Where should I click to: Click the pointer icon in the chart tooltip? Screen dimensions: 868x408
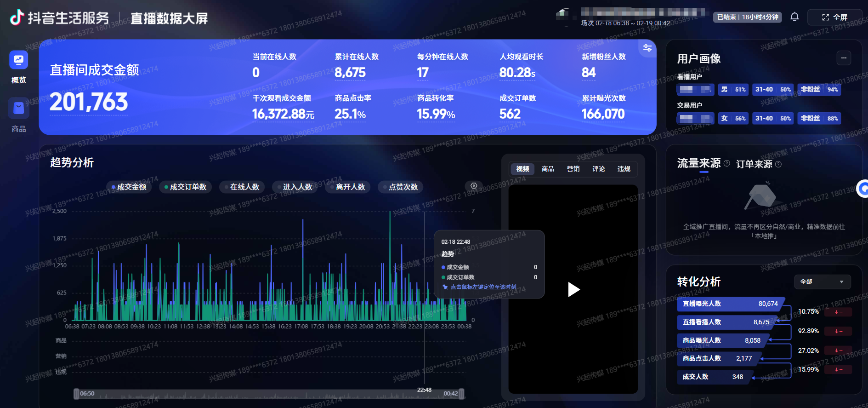(445, 287)
